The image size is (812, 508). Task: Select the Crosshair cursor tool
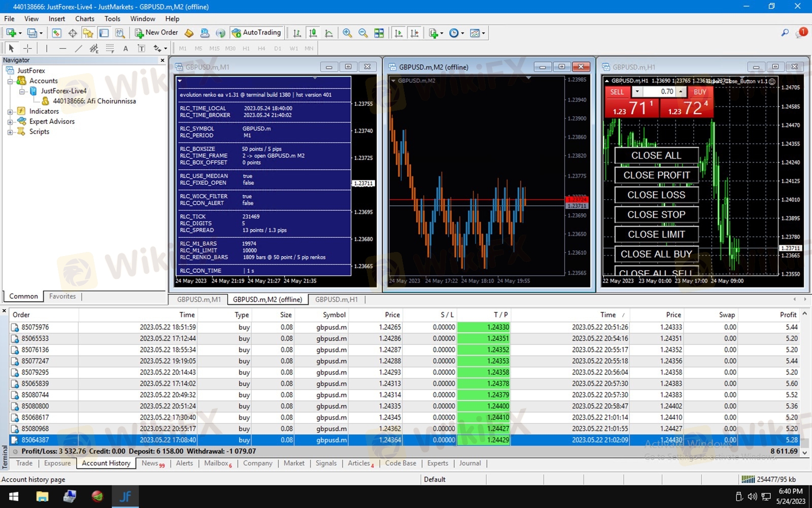[27, 48]
